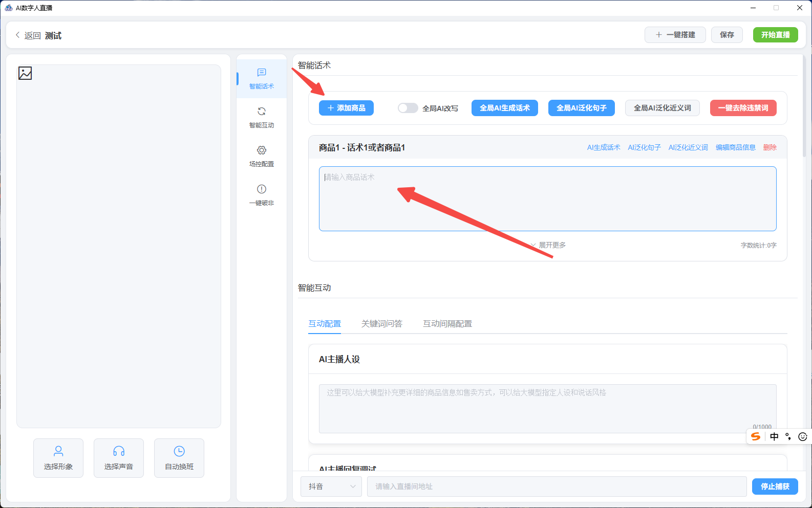Click the 开始直播 button
Image resolution: width=812 pixels, height=508 pixels.
775,35
